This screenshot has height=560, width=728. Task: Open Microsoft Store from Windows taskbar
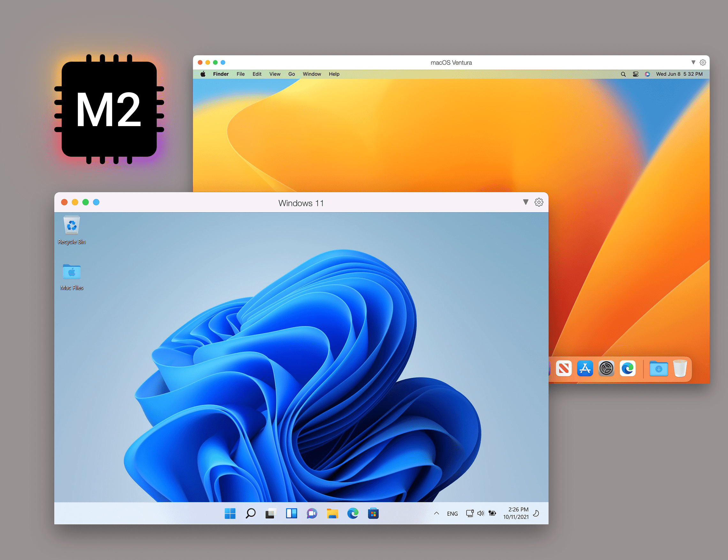click(373, 513)
